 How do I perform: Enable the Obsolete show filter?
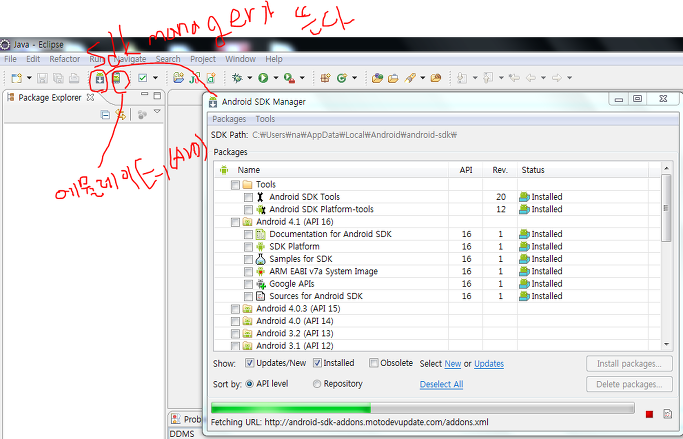[373, 363]
